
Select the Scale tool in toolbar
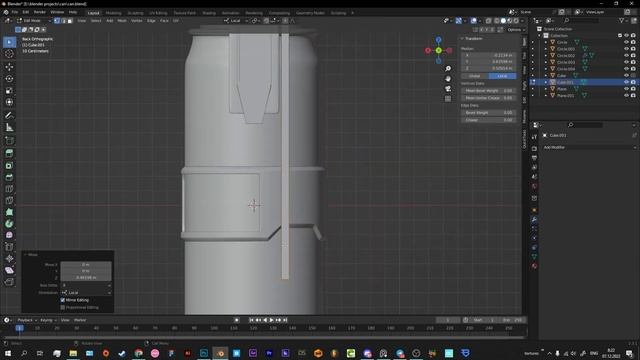coord(9,90)
